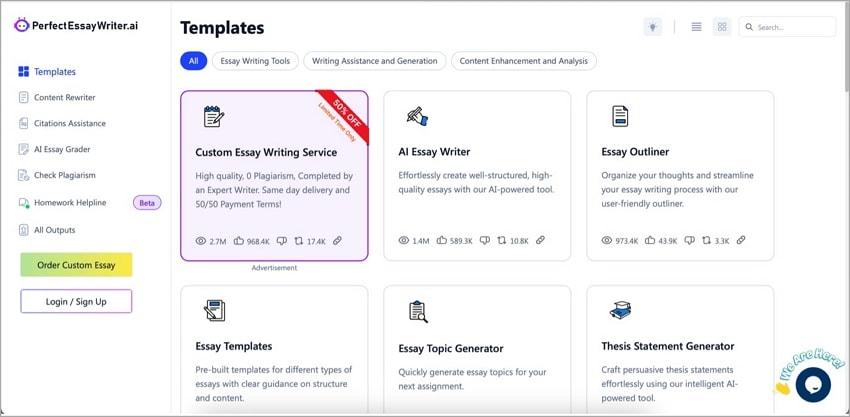Screen dimensions: 850x417
Task: Switch to list view layout
Action: click(x=697, y=27)
